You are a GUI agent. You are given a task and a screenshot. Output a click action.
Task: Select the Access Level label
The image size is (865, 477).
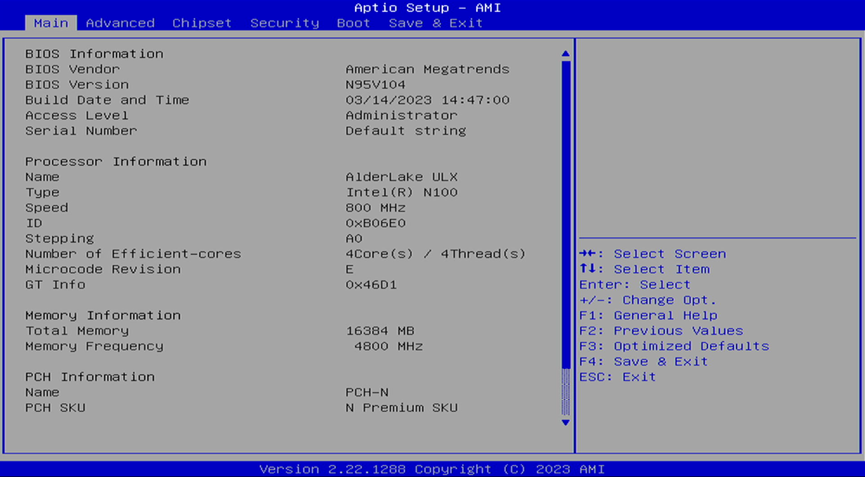tap(77, 115)
